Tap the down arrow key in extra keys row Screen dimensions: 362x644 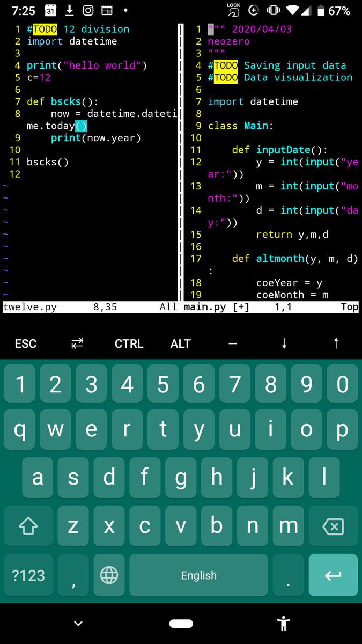click(284, 343)
